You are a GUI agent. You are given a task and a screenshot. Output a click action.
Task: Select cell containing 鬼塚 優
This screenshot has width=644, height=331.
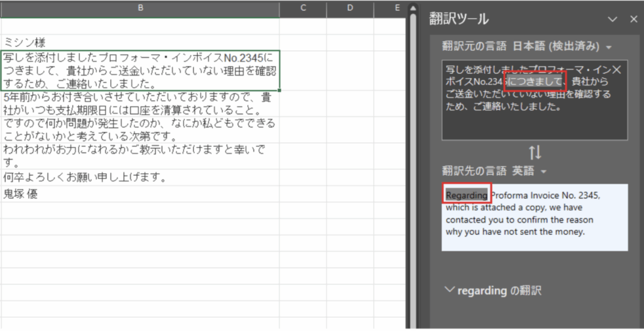click(140, 194)
